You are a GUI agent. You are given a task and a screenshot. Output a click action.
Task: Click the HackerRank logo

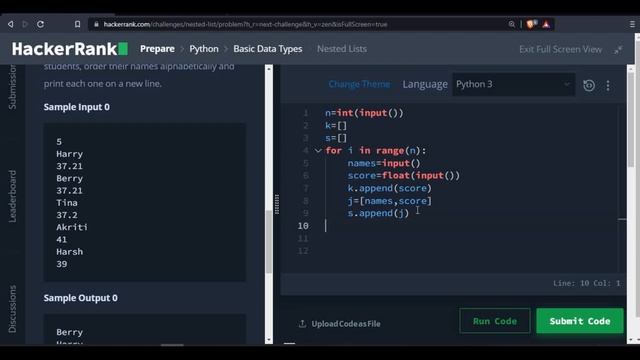pyautogui.click(x=70, y=49)
